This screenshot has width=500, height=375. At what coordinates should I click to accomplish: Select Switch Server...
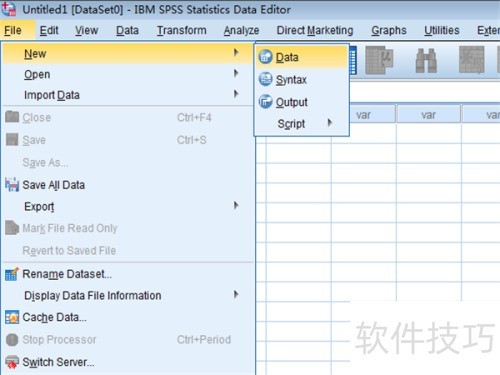click(128, 362)
